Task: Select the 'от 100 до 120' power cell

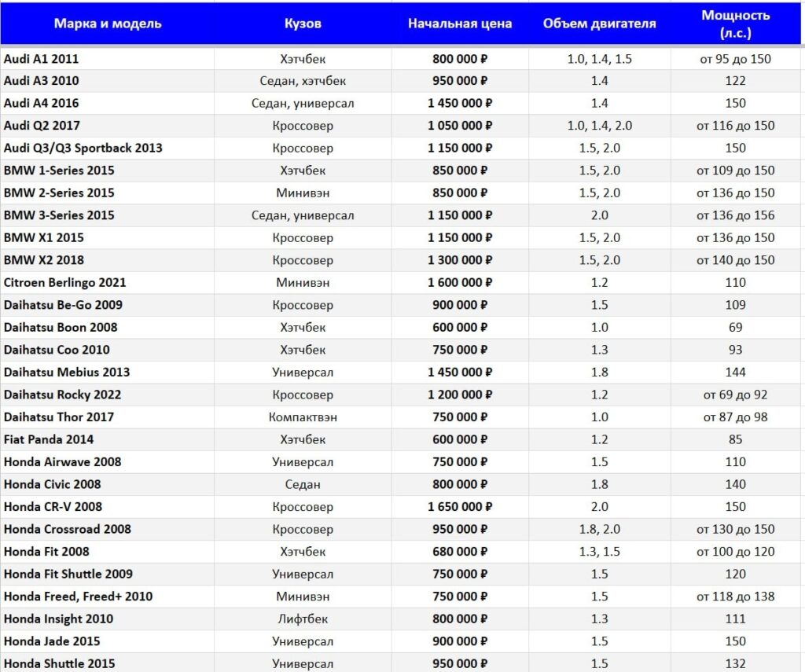Action: (x=736, y=552)
